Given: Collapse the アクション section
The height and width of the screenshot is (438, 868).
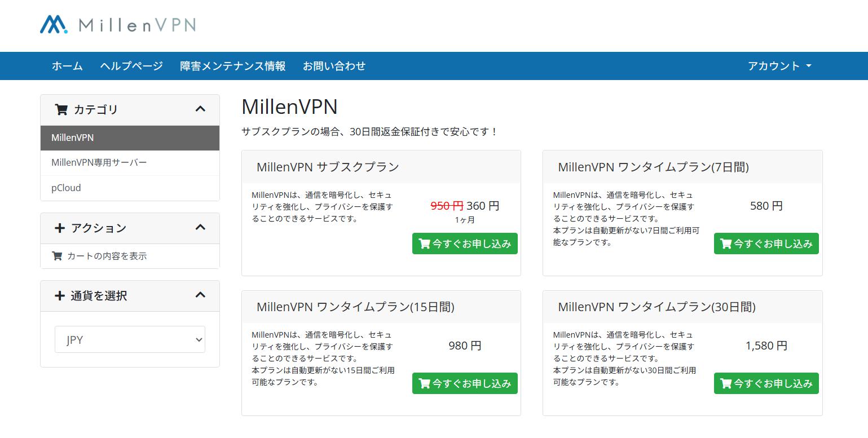Looking at the screenshot, I should (200, 228).
